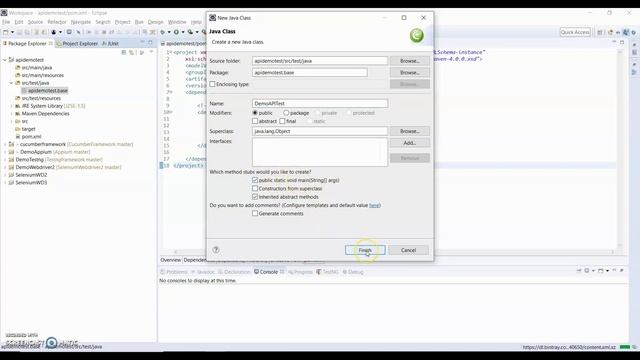Viewport: 640px width, 360px height.
Task: Click the pom.xml file icon in explorer
Action: tap(18, 136)
